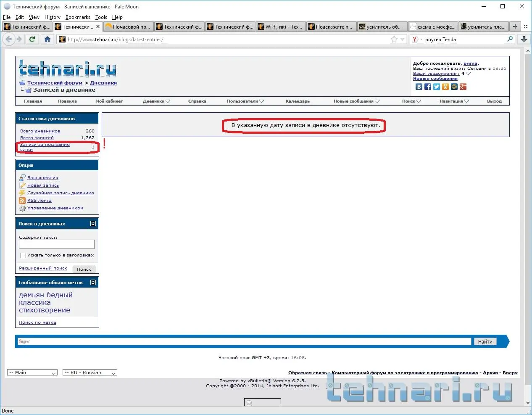This screenshot has height=415, width=532.
Task: Click 'Выход' to log out
Action: tap(494, 101)
